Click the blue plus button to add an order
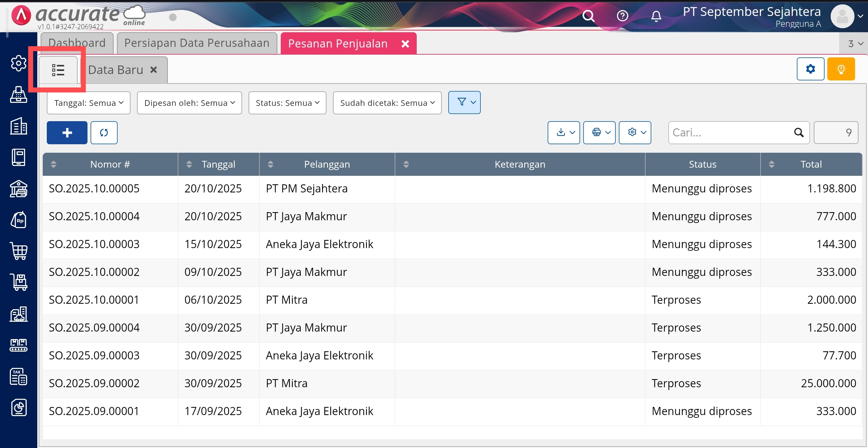 coord(67,133)
